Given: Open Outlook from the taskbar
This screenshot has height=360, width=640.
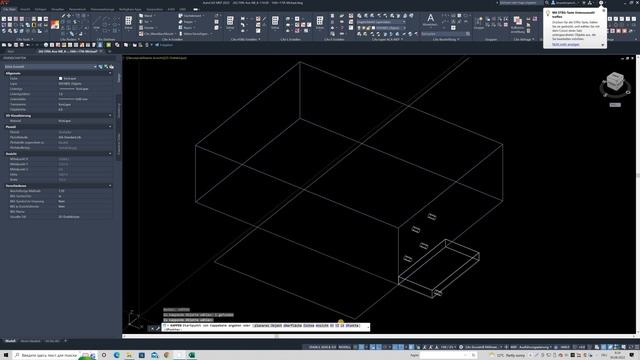Looking at the screenshot, I should coord(154,355).
